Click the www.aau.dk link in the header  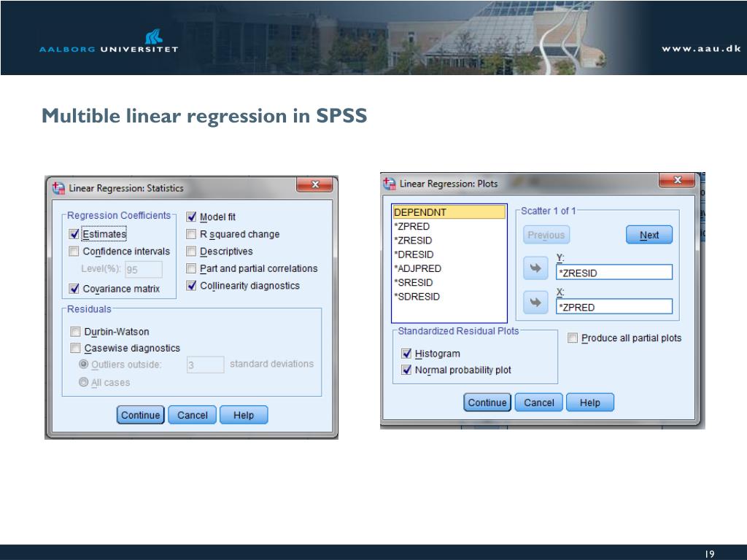[701, 49]
